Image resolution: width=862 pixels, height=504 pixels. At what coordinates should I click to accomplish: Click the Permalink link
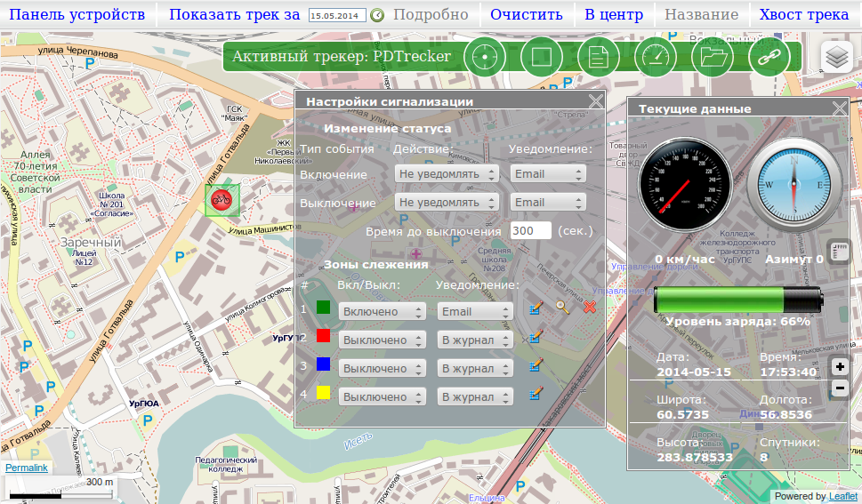point(26,468)
